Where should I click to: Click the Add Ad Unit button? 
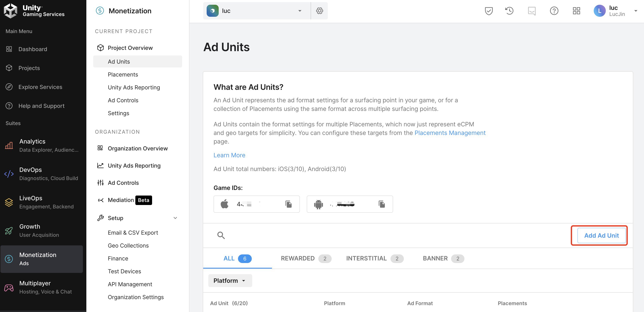coord(601,235)
